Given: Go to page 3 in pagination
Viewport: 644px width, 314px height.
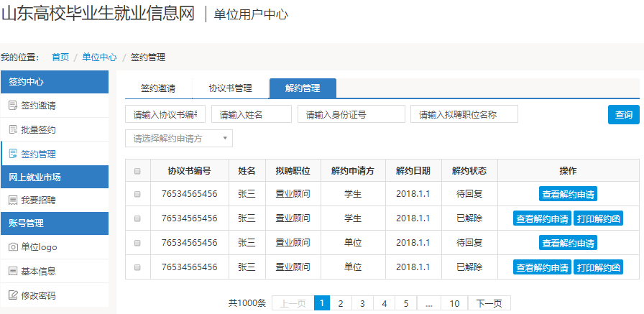Looking at the screenshot, I should click(362, 303).
